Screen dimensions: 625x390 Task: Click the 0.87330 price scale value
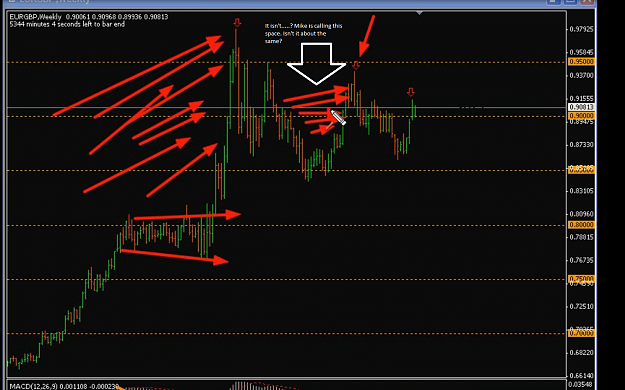pos(582,144)
